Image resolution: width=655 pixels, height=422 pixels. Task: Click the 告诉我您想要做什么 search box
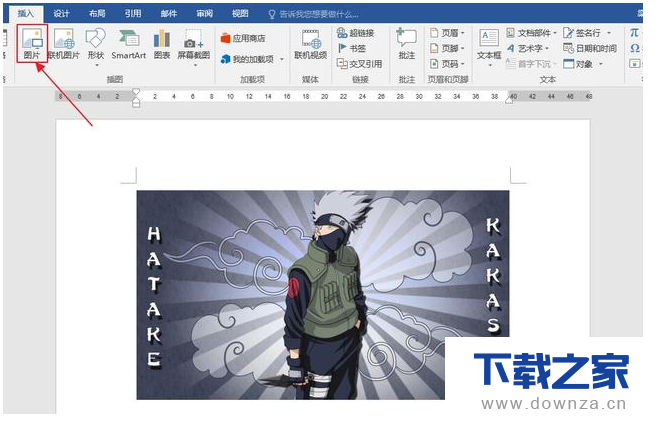[314, 14]
